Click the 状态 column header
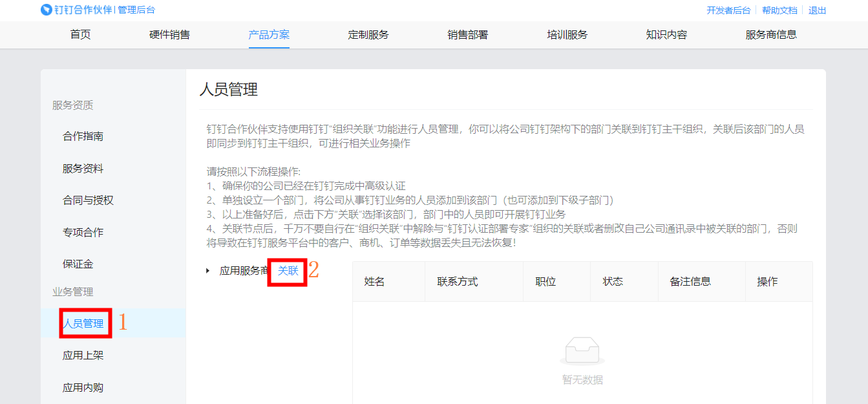The width and height of the screenshot is (868, 404). pos(613,281)
